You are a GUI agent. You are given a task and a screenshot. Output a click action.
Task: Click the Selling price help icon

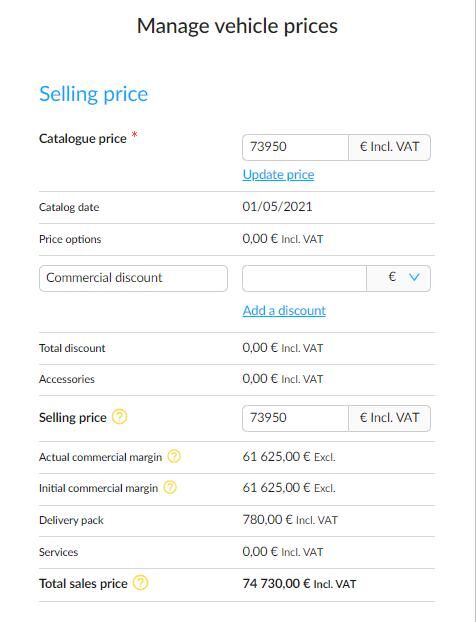pyautogui.click(x=119, y=417)
